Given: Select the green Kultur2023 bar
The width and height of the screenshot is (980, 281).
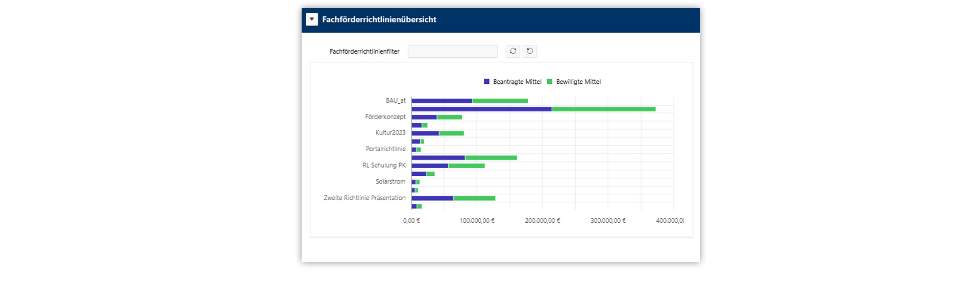Looking at the screenshot, I should pyautogui.click(x=451, y=133).
